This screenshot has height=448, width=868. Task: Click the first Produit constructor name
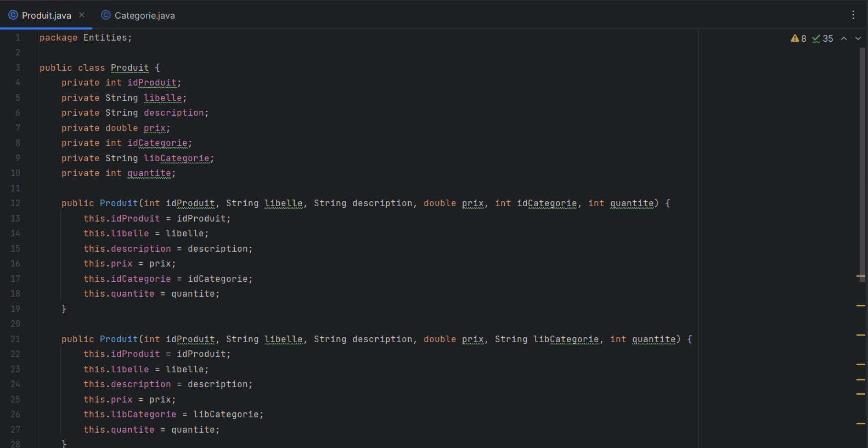pyautogui.click(x=119, y=203)
